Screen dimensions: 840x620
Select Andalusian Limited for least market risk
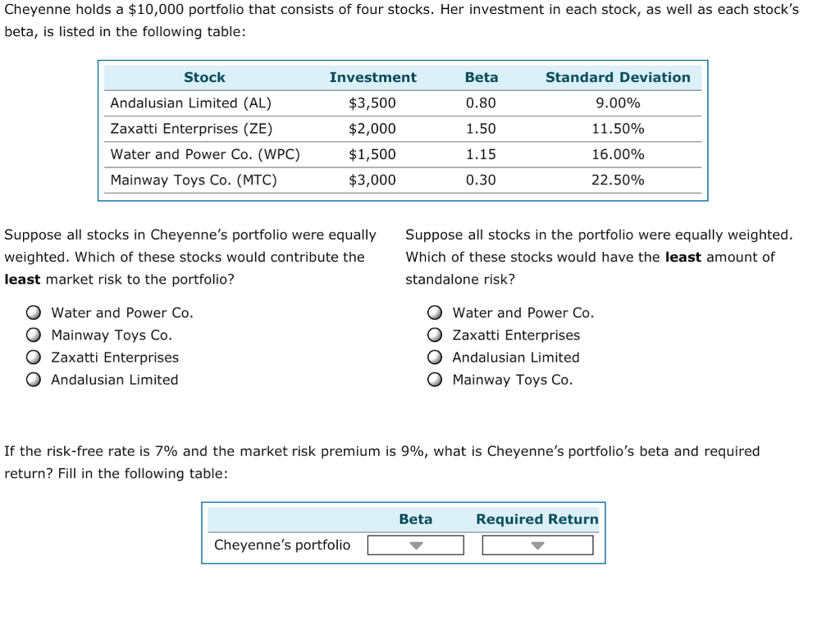(34, 379)
